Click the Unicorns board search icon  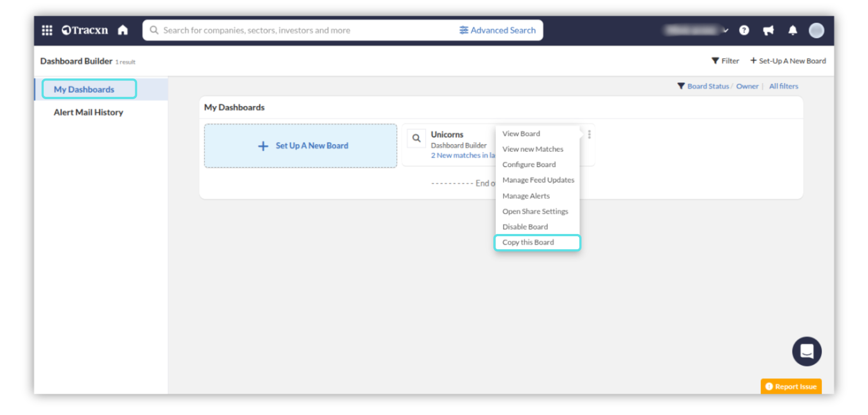pyautogui.click(x=416, y=138)
